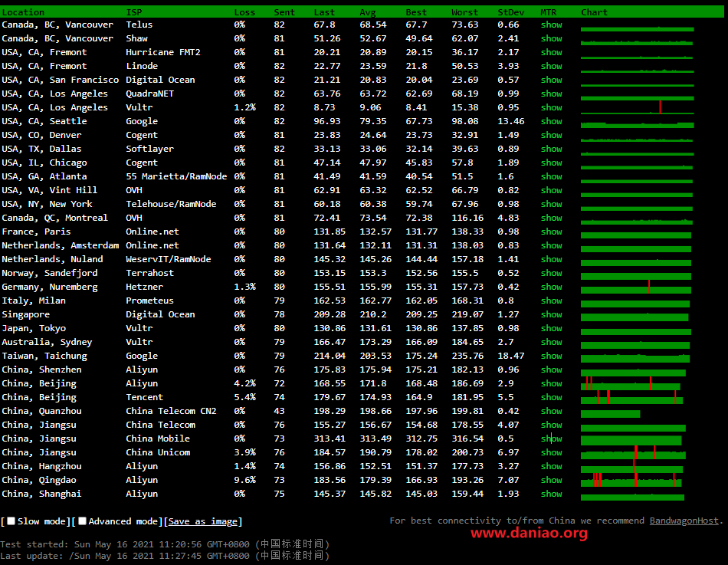728x565 pixels.
Task: Show MTR for Qingdao Aliyun row
Action: click(552, 480)
